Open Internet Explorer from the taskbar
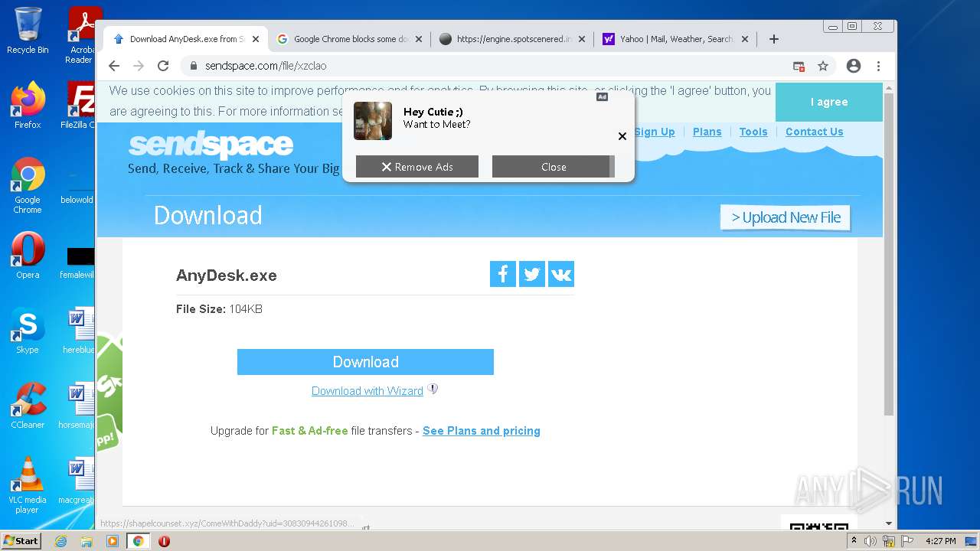The height and width of the screenshot is (551, 980). click(60, 541)
